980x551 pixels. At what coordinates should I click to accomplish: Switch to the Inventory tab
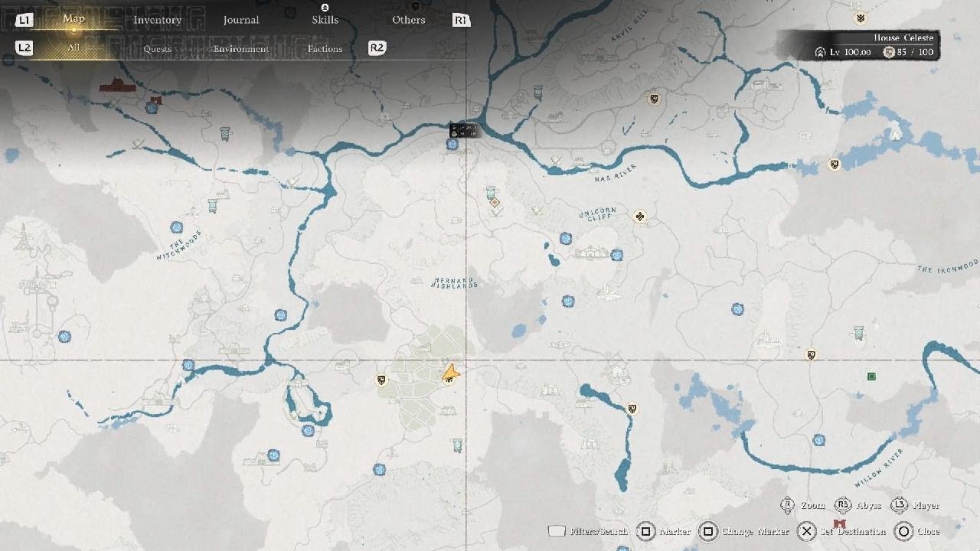click(x=158, y=20)
